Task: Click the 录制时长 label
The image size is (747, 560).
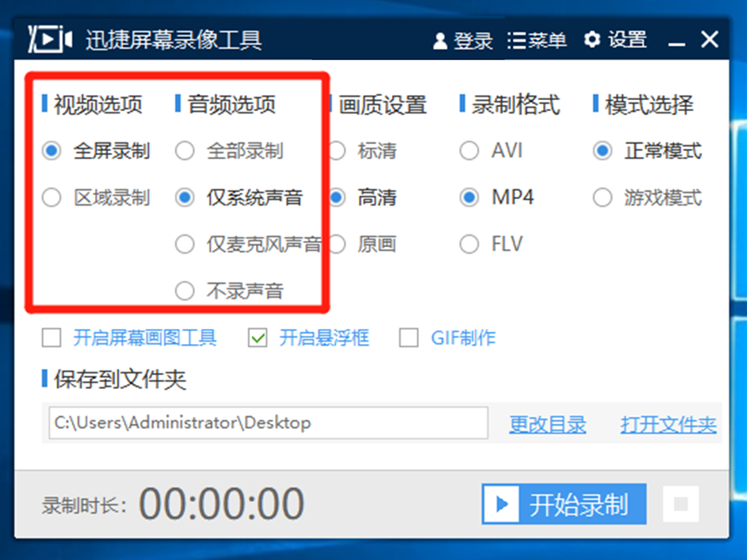Action: (84, 505)
